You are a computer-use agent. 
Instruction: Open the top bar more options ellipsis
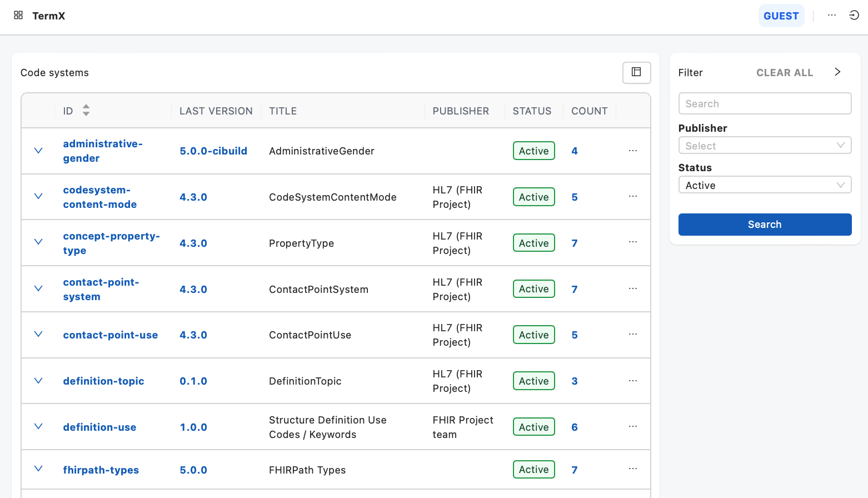click(x=831, y=16)
